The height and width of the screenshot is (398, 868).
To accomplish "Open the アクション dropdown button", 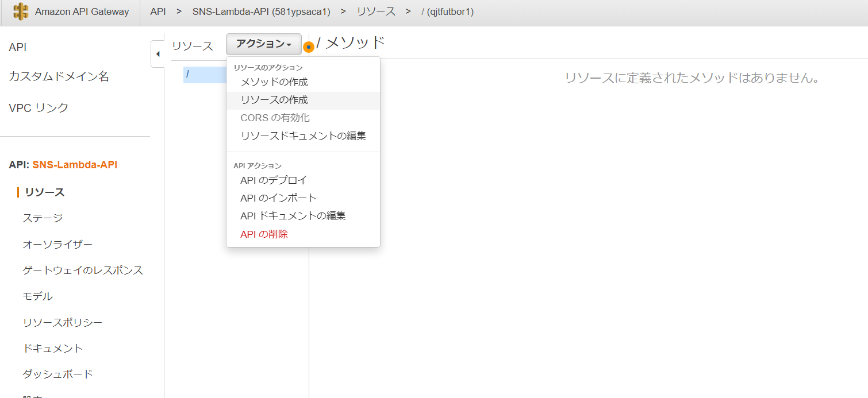I will (x=264, y=44).
